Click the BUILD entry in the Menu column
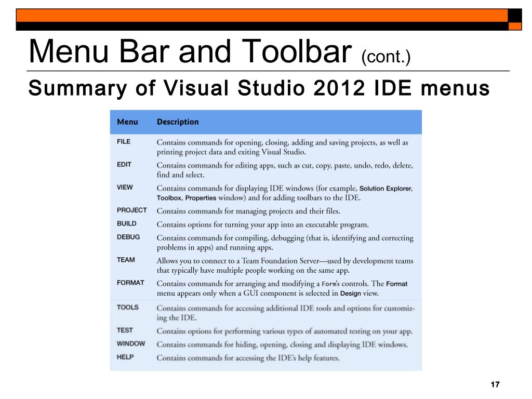Viewport: 532px width, 399px height. click(x=127, y=223)
